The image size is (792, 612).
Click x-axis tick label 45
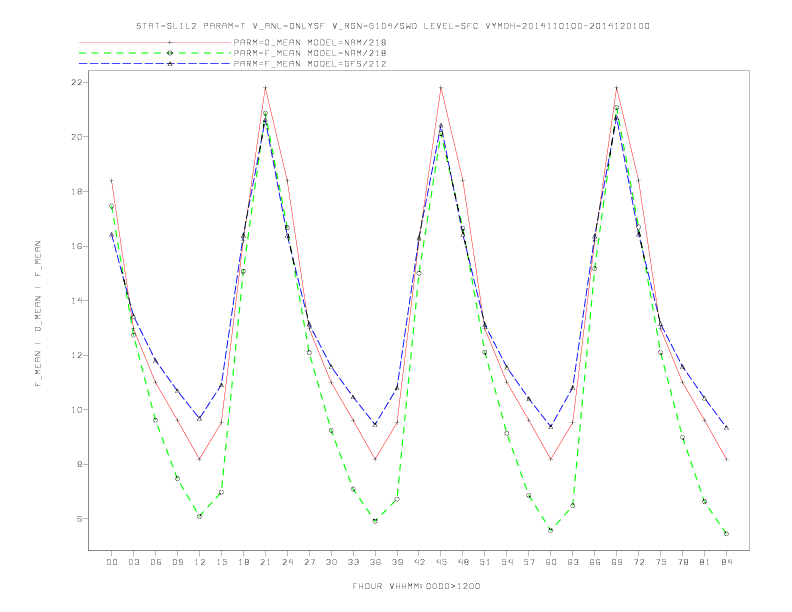441,562
